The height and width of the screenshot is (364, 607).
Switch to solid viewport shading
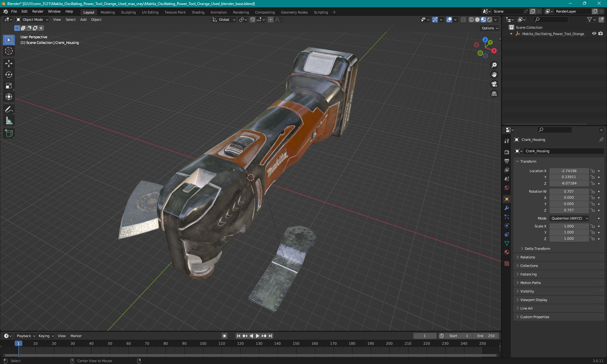(x=477, y=20)
